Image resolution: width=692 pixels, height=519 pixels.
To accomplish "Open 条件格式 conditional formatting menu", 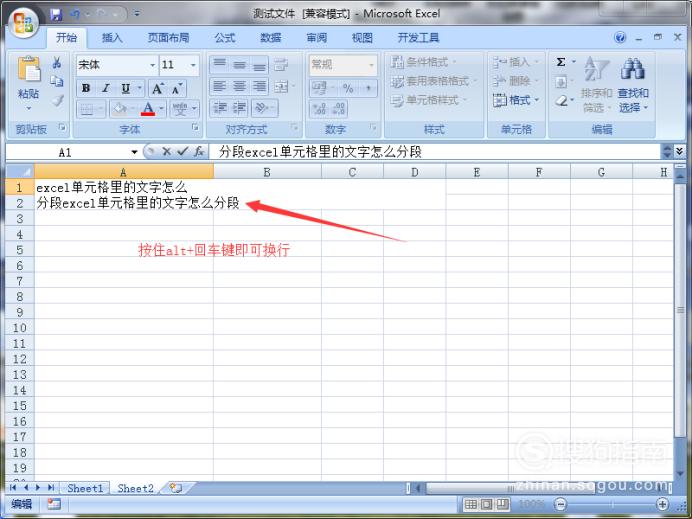I will pyautogui.click(x=423, y=62).
